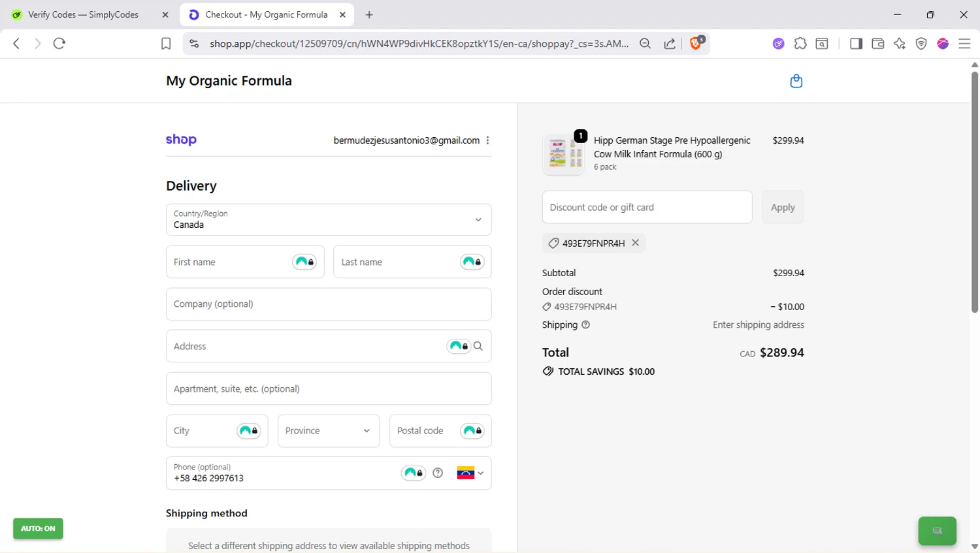The image size is (980, 553).
Task: Click the Enter shipping address text
Action: (759, 324)
